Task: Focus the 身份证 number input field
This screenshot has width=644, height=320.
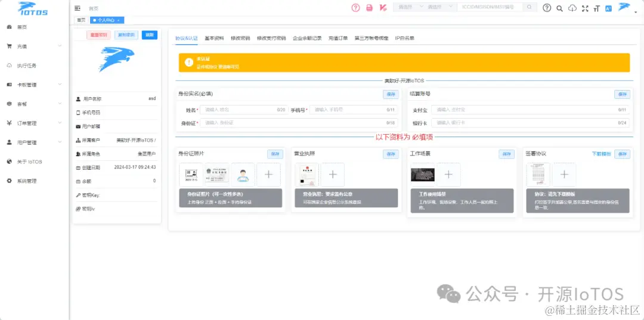Action: point(299,123)
